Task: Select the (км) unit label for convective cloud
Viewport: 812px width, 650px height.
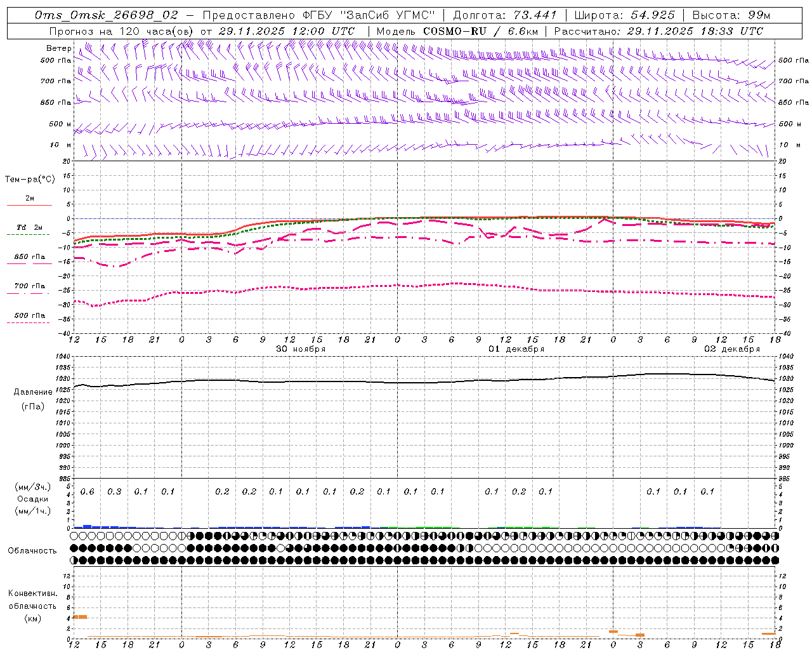Action: click(x=33, y=618)
